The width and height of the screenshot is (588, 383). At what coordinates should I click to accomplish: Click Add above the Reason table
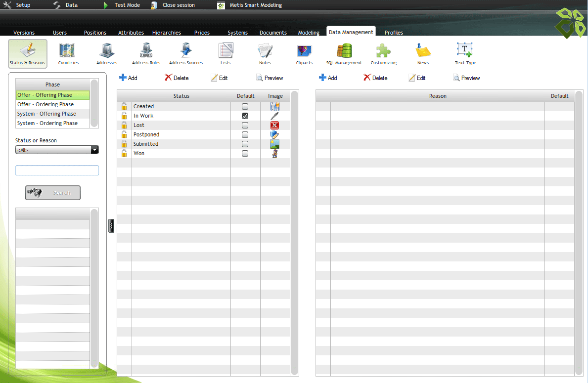pos(328,78)
